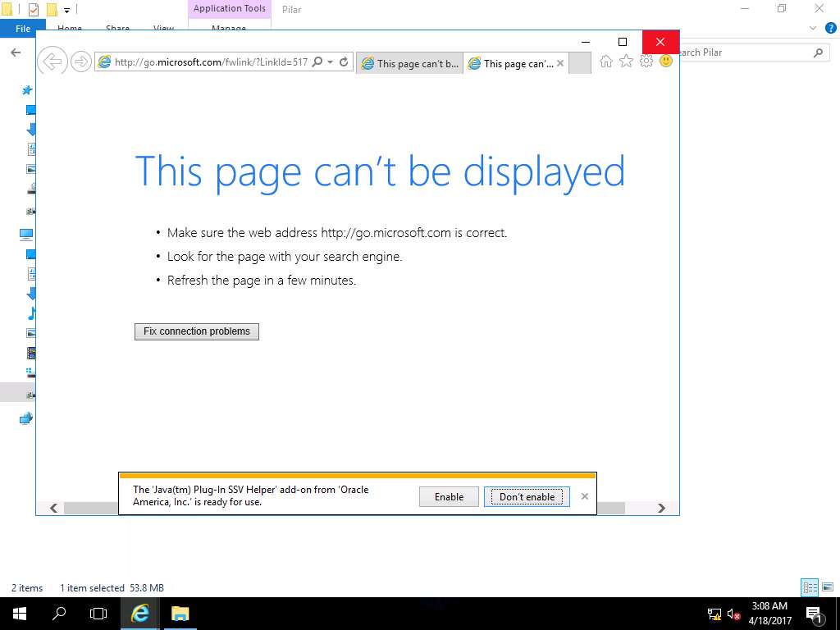
Task: Click the File Explorer taskbar icon
Action: (180, 614)
